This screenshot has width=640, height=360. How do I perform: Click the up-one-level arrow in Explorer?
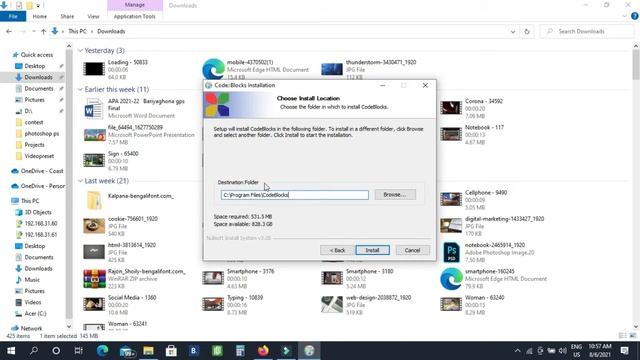point(43,31)
